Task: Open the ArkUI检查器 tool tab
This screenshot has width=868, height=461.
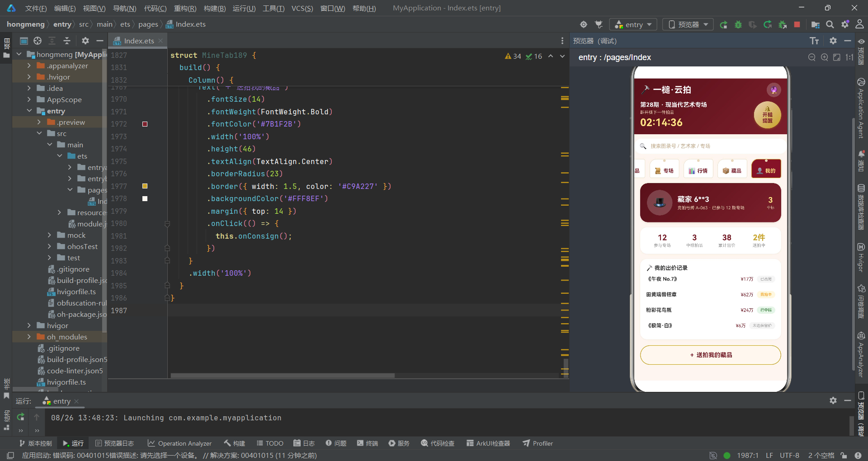Action: click(488, 443)
